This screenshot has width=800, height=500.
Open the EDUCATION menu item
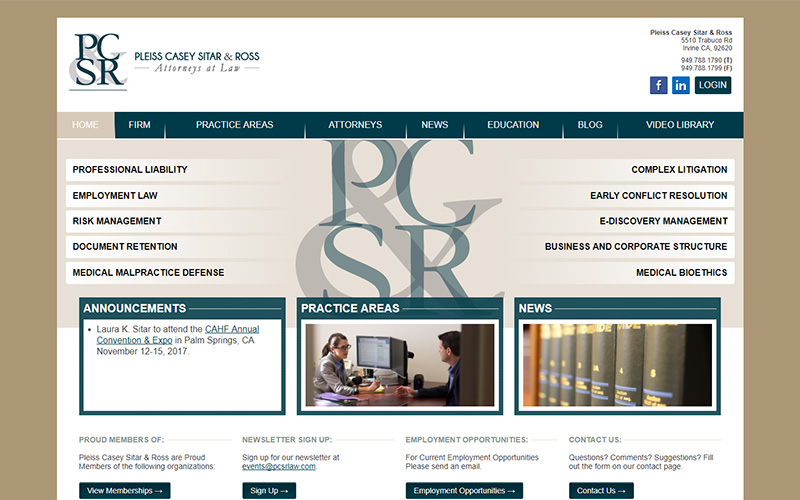(513, 125)
